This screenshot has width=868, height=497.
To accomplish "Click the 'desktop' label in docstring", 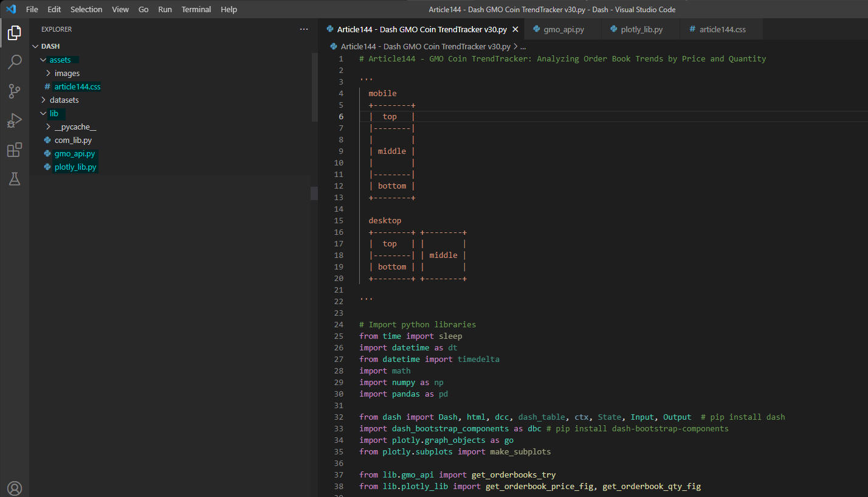I will click(x=385, y=220).
